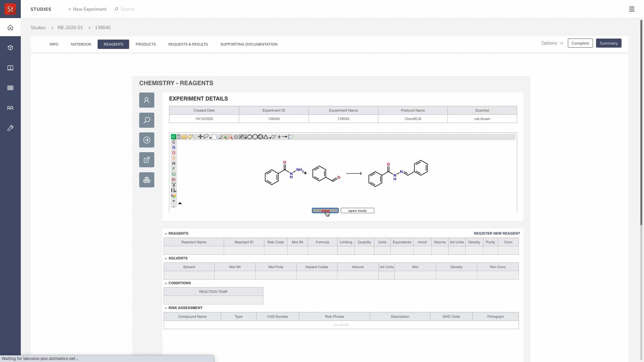Select the reaction arrow tool
This screenshot has width=644, height=362.
tap(285, 137)
